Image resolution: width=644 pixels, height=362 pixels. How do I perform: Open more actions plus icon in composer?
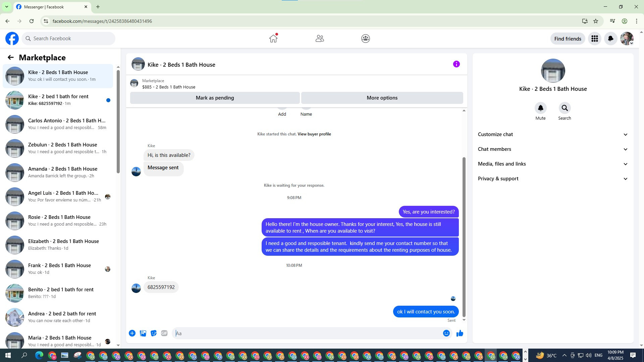coord(132,333)
